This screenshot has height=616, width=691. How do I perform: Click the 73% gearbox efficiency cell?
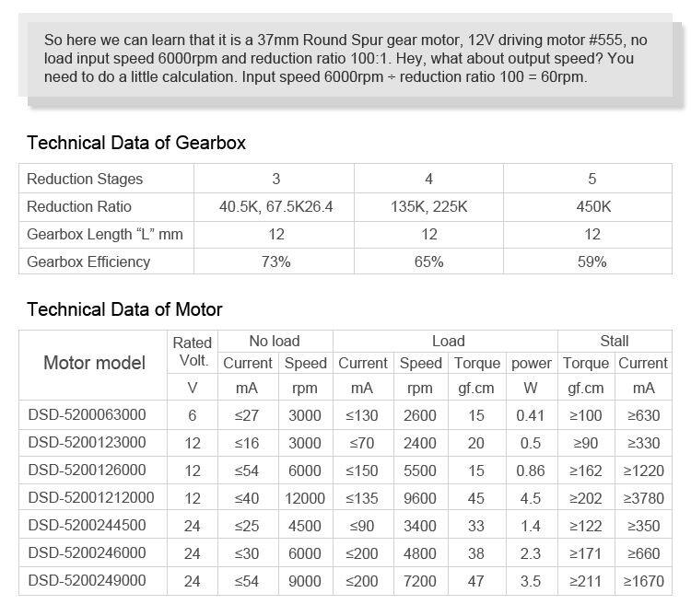tap(275, 262)
